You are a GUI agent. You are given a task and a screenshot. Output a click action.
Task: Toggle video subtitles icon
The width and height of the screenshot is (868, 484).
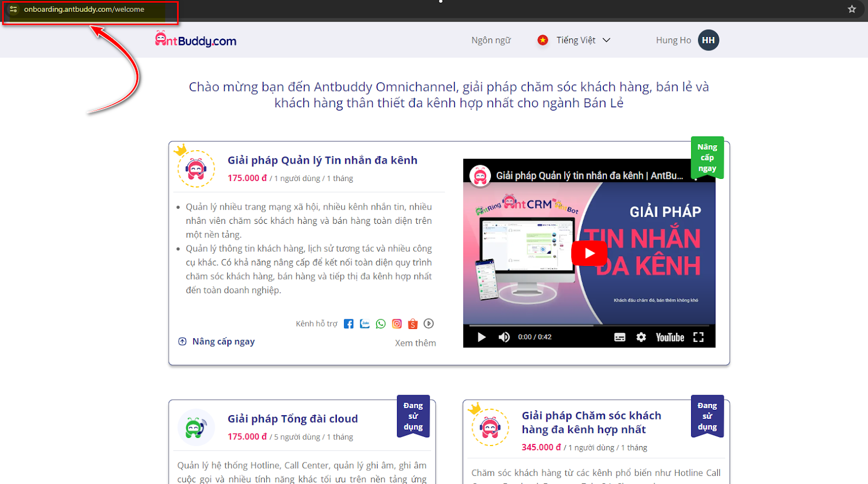click(620, 337)
